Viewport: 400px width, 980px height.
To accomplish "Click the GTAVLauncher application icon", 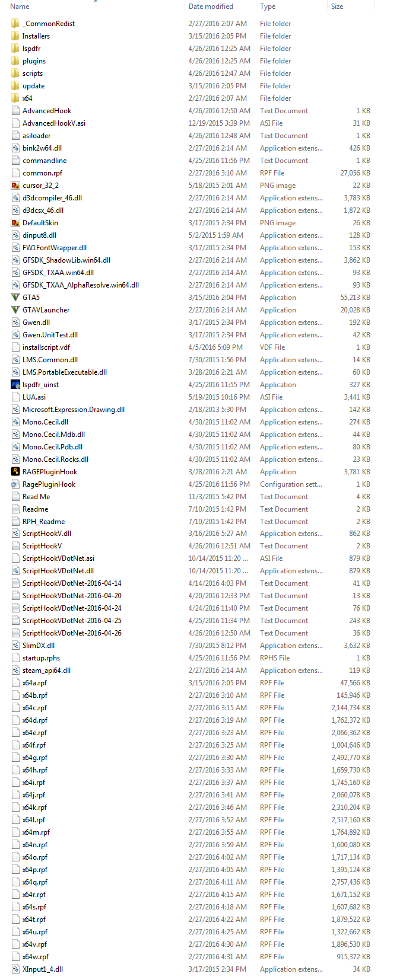I will tap(15, 310).
